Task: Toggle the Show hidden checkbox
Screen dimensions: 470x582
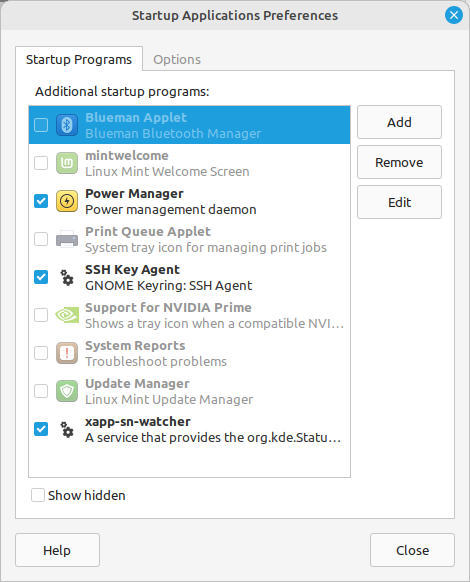Action: tap(38, 495)
